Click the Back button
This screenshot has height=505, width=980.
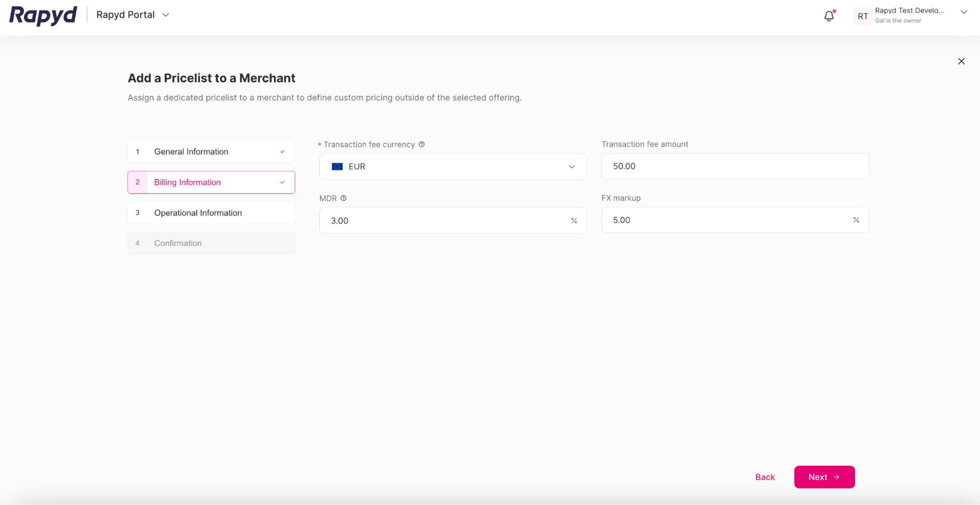[765, 477]
